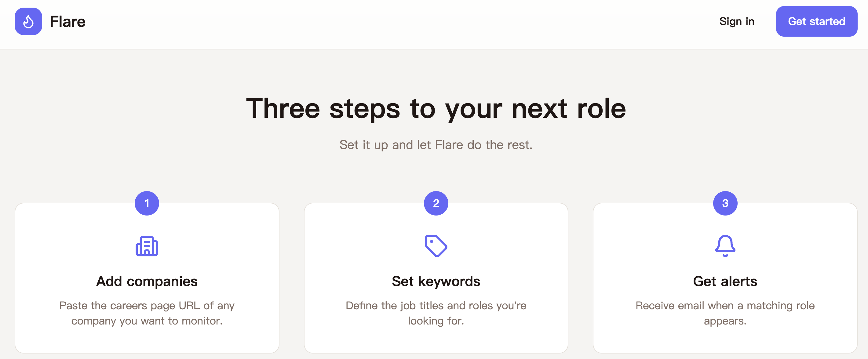868x359 pixels.
Task: Select the Add companies heading
Action: tap(147, 281)
